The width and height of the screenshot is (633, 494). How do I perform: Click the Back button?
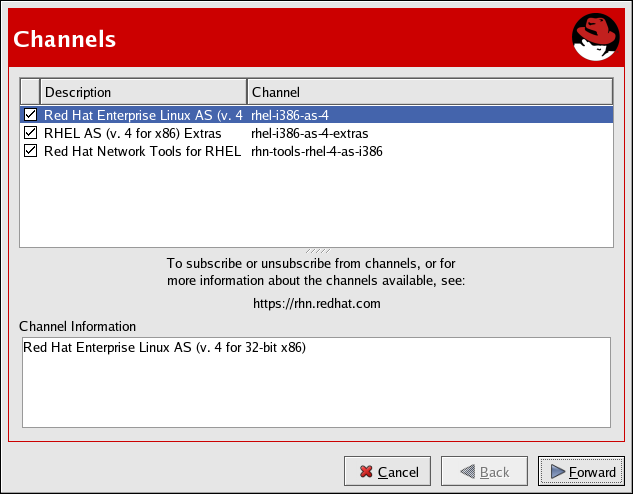pyautogui.click(x=484, y=472)
